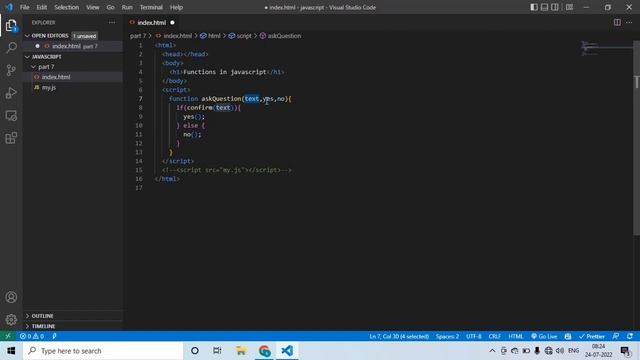This screenshot has width=640, height=360.
Task: Click the Prettier status bar item
Action: [591, 336]
